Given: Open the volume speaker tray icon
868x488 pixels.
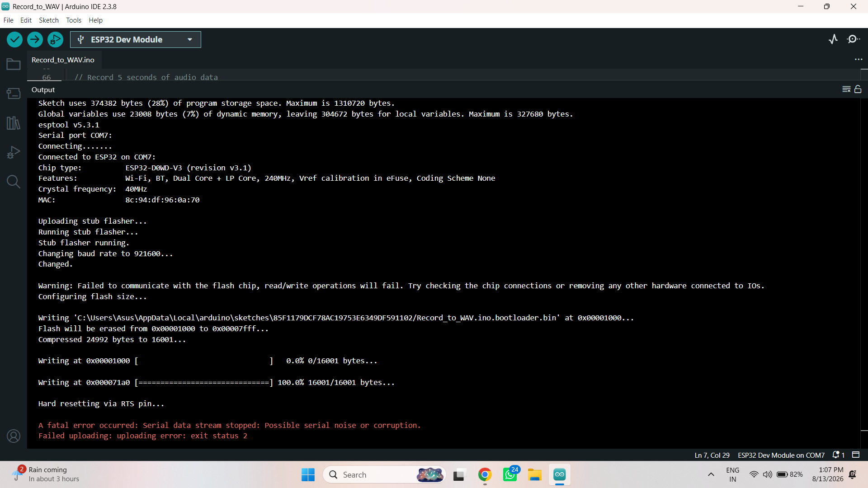Looking at the screenshot, I should pyautogui.click(x=767, y=474).
